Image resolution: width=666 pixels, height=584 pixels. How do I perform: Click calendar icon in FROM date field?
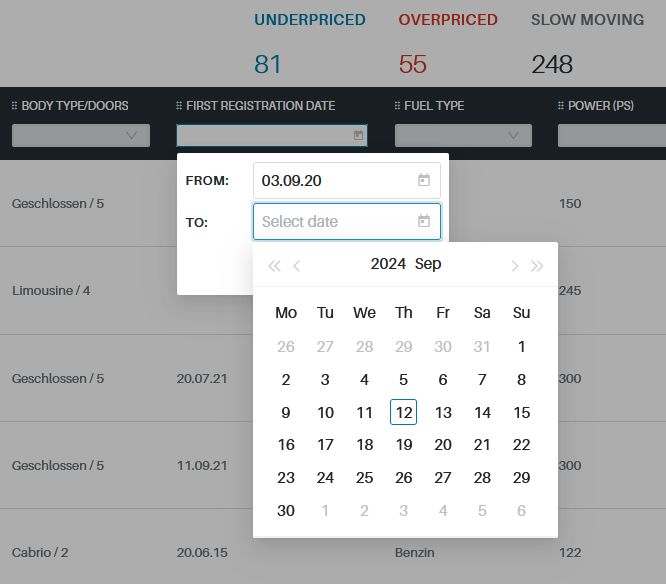pyautogui.click(x=424, y=181)
